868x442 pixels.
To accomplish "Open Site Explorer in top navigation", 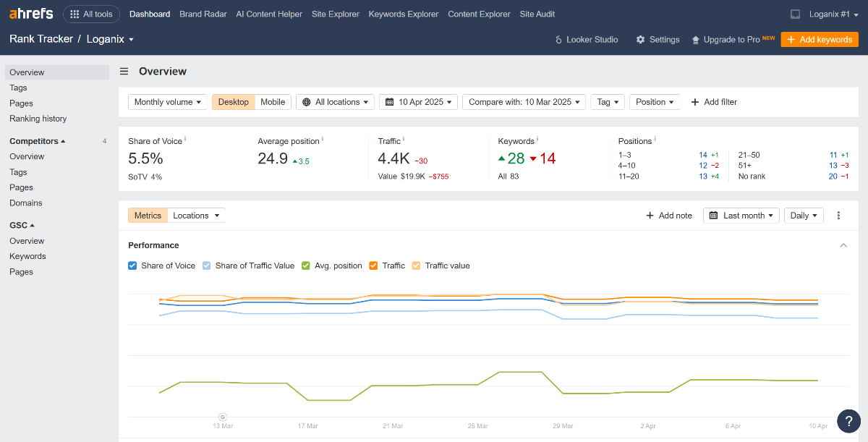I will [x=336, y=14].
